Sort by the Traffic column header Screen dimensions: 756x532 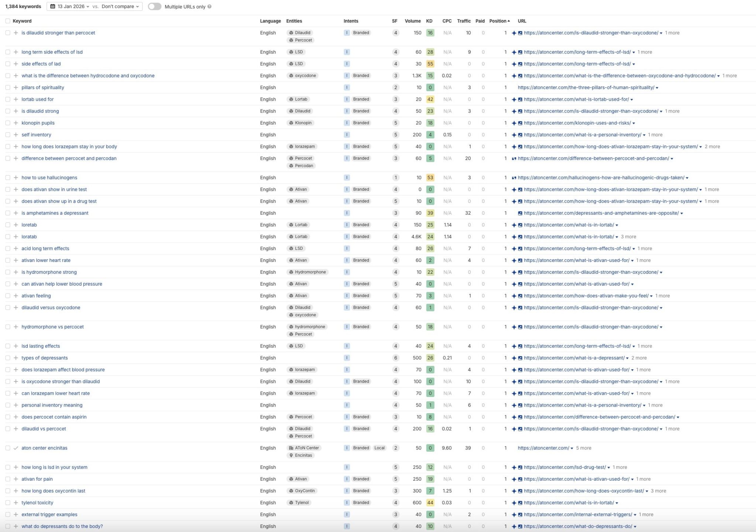pyautogui.click(x=464, y=21)
